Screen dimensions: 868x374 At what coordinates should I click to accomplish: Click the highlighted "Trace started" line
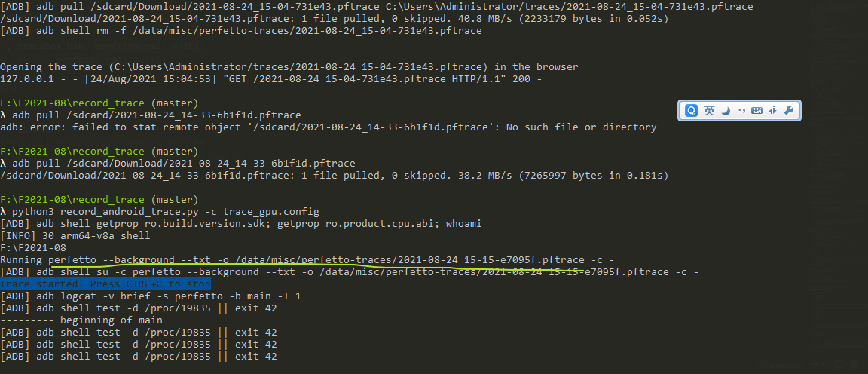coord(105,284)
